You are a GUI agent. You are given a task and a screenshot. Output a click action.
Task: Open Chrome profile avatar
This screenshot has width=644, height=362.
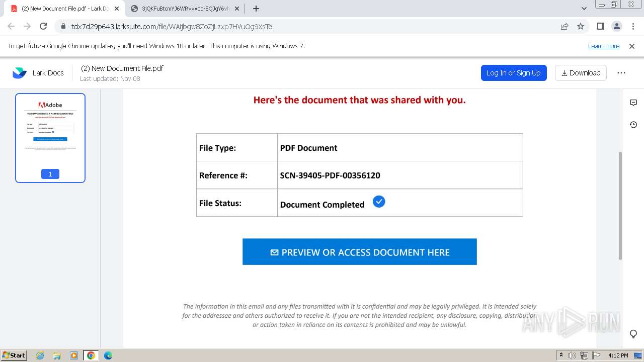click(616, 26)
